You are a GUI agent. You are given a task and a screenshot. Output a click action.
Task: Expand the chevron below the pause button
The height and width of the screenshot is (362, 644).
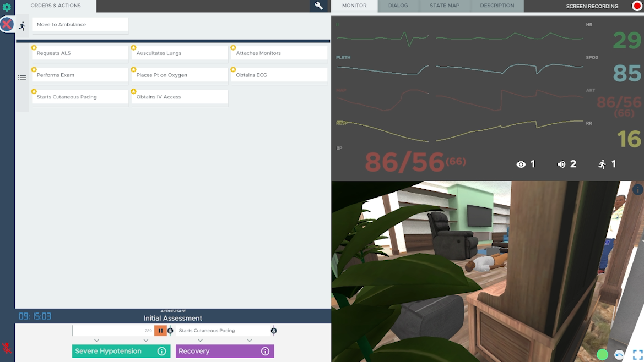[x=146, y=341]
